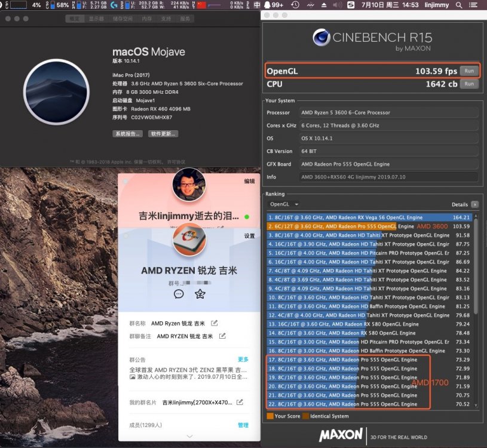Click the GPU 58% monitor in menu bar
The height and width of the screenshot is (448, 487).
57,5
